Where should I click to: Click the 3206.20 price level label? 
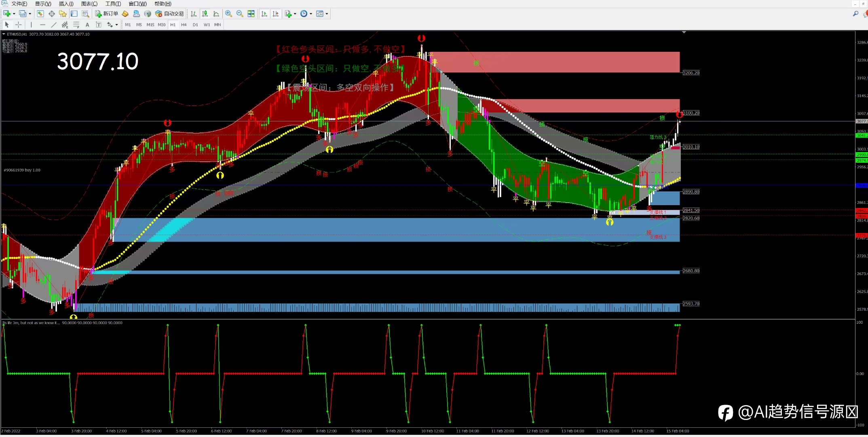pos(691,73)
